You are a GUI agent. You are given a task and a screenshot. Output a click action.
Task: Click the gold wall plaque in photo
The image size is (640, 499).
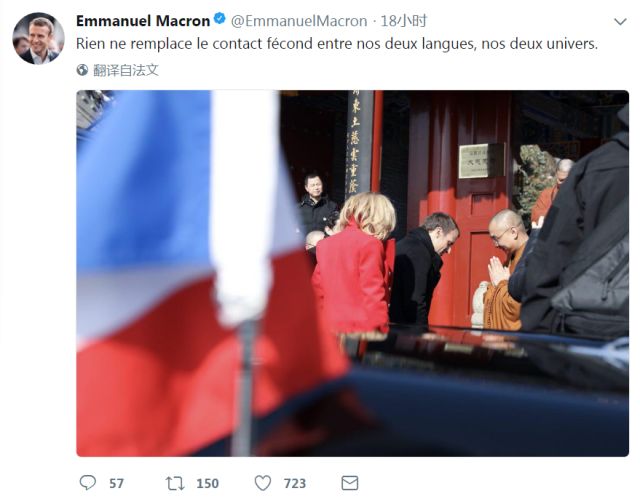click(x=481, y=161)
